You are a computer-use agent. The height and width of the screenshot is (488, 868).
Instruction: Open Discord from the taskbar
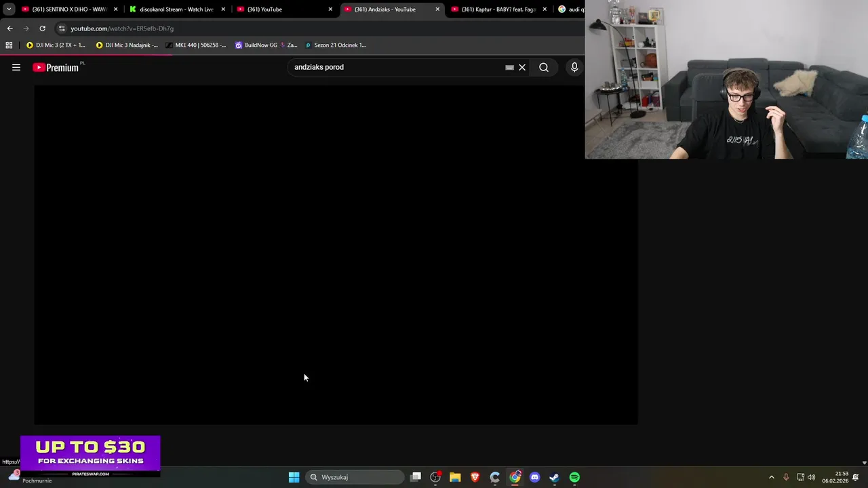coord(534,477)
